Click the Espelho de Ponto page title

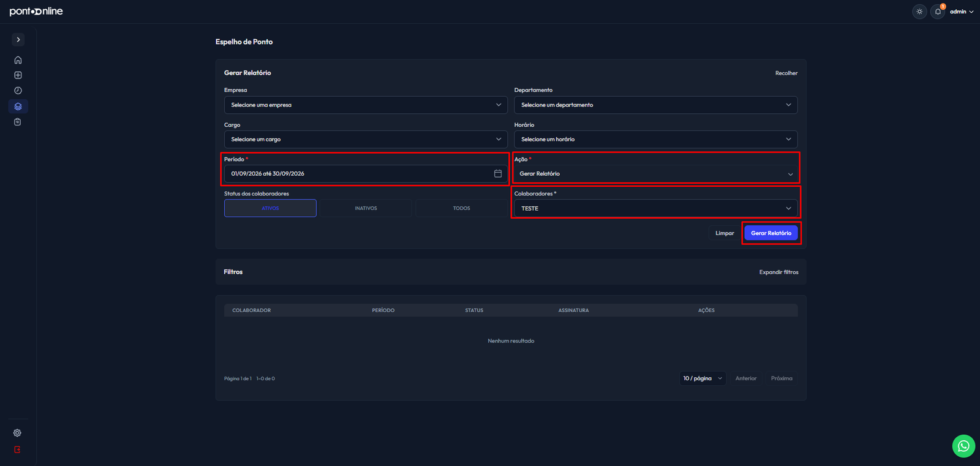[x=244, y=42]
